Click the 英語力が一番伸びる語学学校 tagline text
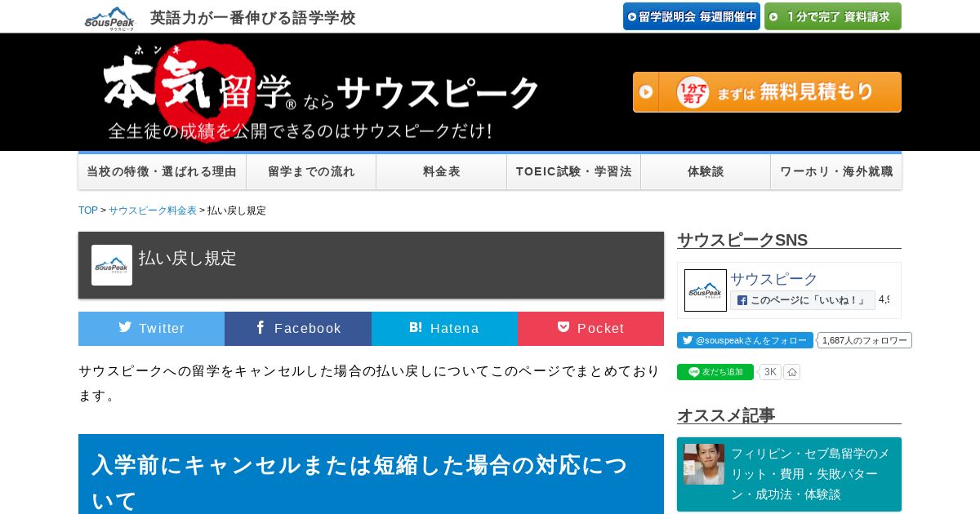This screenshot has height=514, width=980. (253, 18)
